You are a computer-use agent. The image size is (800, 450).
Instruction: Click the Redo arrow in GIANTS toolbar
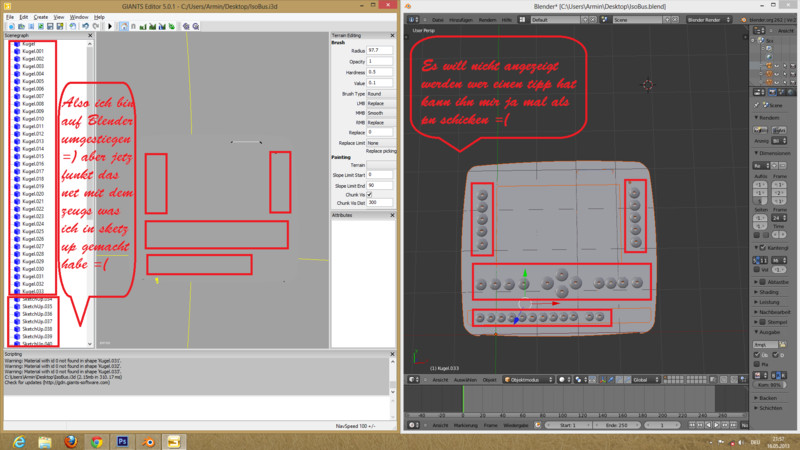95,26
